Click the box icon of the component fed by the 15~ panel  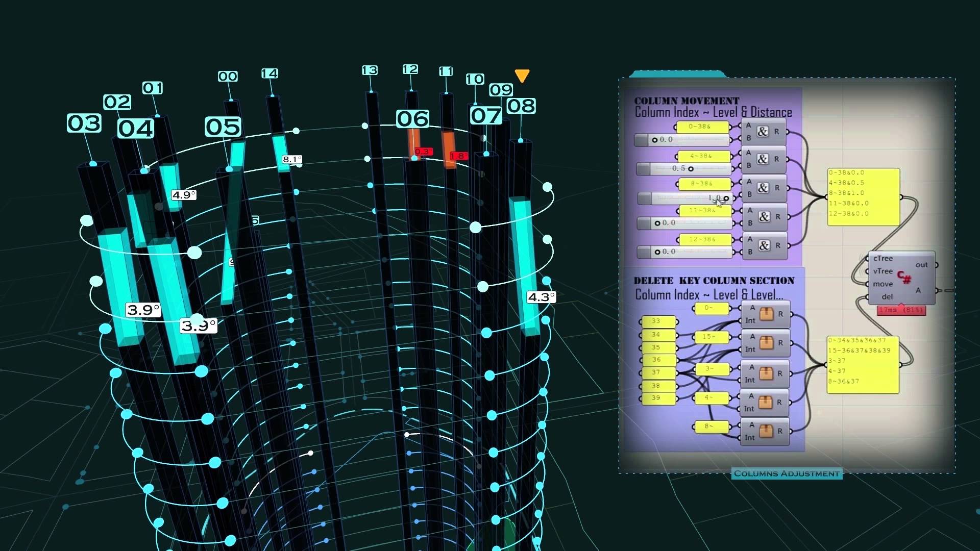[x=766, y=343]
